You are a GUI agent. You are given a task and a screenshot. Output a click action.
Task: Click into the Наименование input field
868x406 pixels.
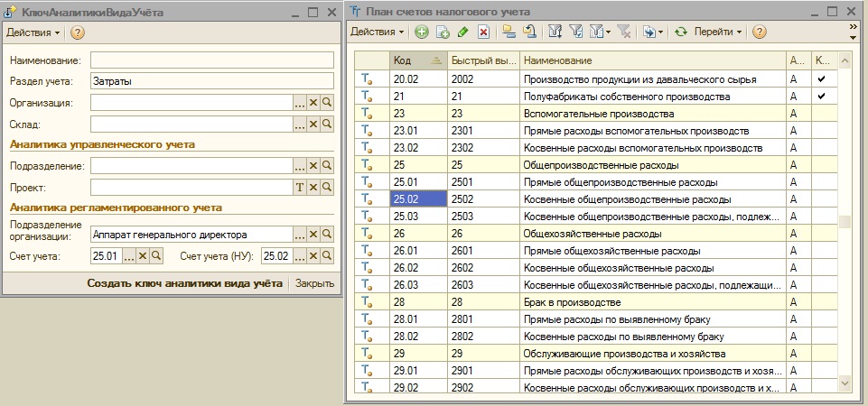[x=212, y=60]
